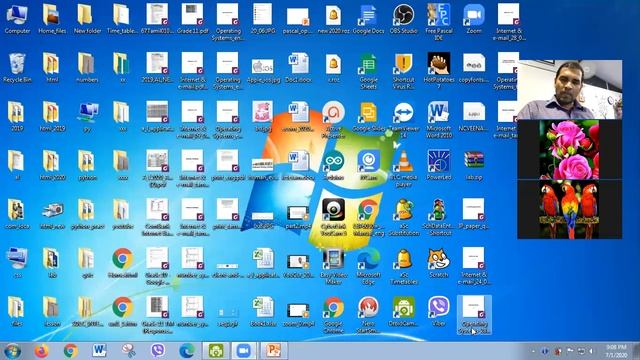
Task: Open the taskbar clock and date
Action: (x=616, y=351)
